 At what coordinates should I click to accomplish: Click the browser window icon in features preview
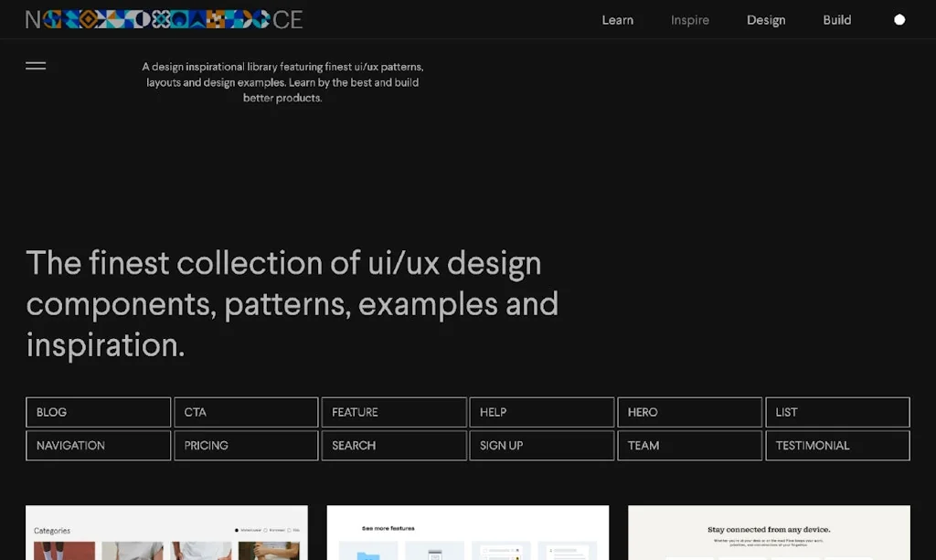(x=434, y=554)
